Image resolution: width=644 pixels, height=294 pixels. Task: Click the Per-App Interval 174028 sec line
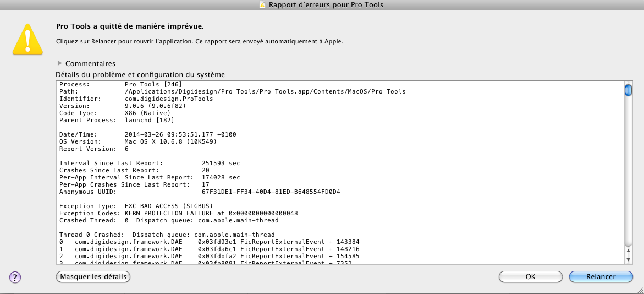150,177
